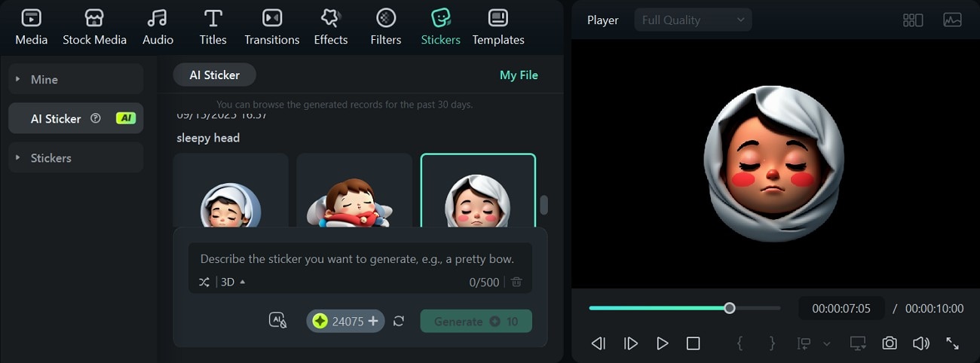
Task: Click the shuffle random prompt icon
Action: pos(204,282)
